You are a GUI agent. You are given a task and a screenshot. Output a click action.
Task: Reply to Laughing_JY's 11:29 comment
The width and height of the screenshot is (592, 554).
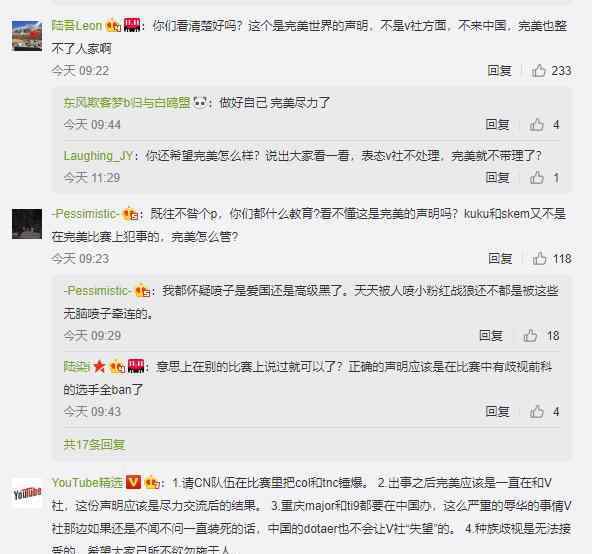coord(497,177)
